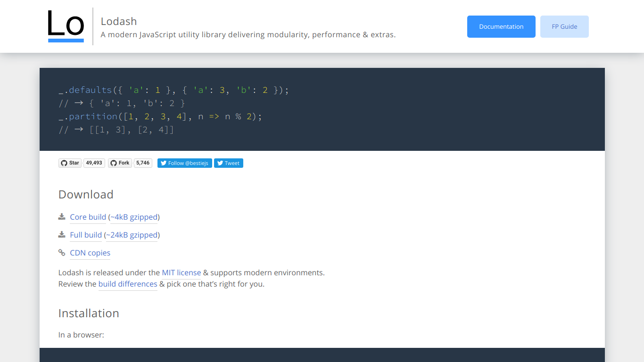Download the Full build
This screenshot has height=362, width=644.
(x=86, y=235)
